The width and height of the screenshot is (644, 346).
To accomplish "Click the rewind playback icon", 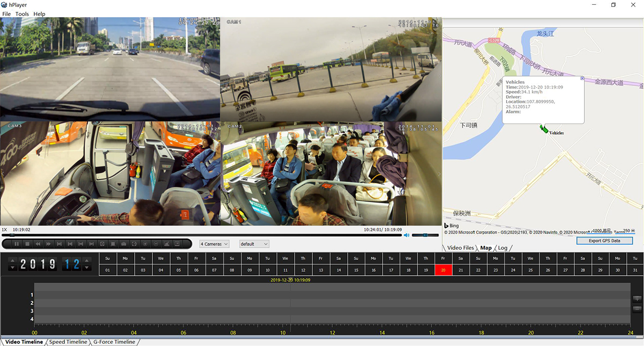I will tap(38, 243).
